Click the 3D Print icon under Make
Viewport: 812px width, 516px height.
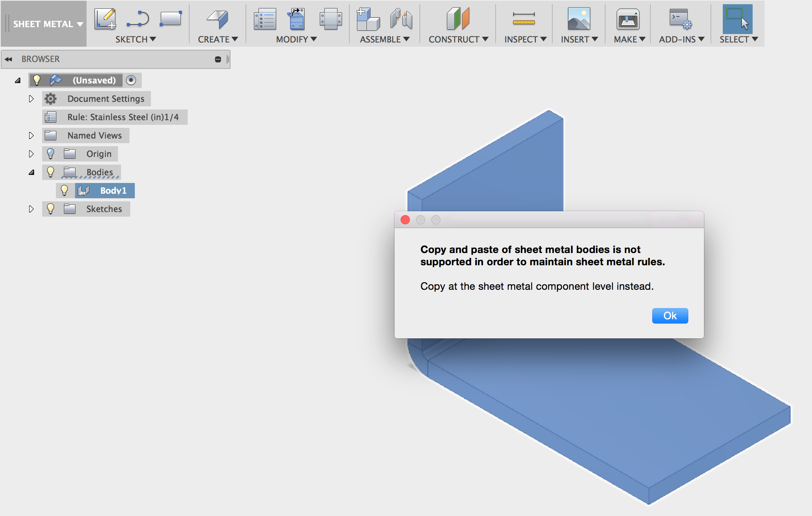628,19
